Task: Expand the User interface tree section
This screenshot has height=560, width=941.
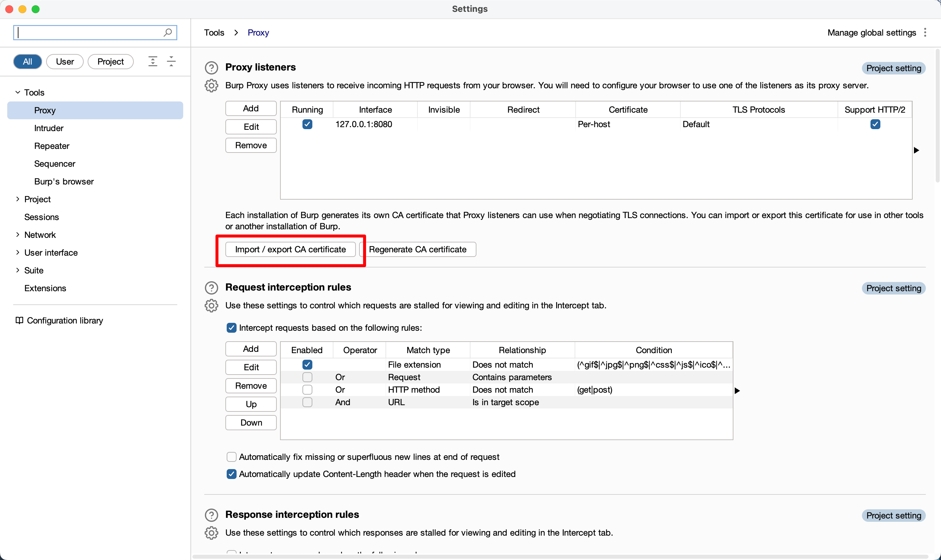Action: (18, 252)
